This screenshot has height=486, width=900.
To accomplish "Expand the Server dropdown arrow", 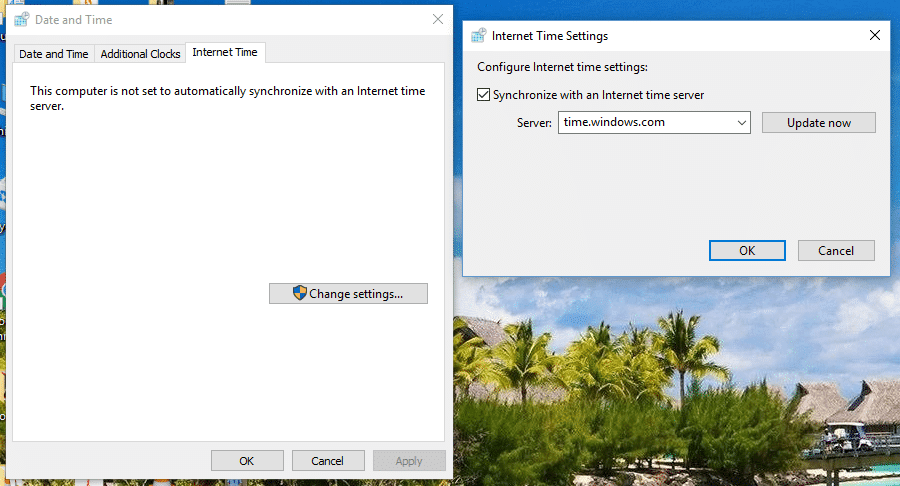I will click(741, 122).
